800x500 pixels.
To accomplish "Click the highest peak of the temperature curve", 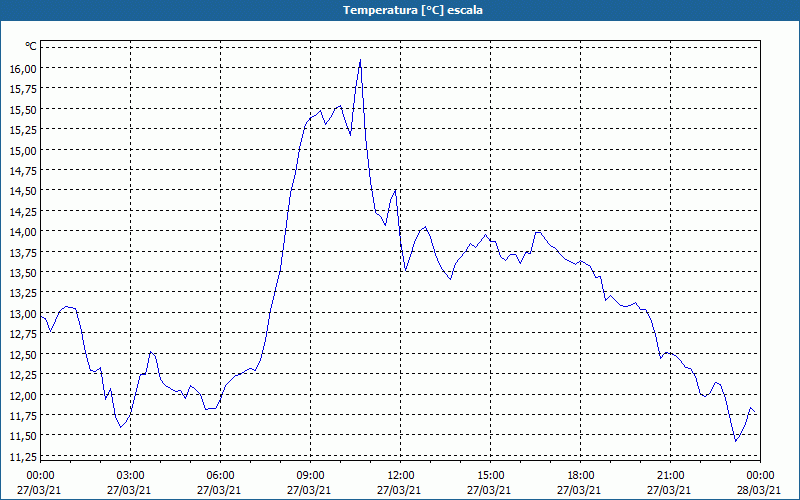I will point(360,60).
